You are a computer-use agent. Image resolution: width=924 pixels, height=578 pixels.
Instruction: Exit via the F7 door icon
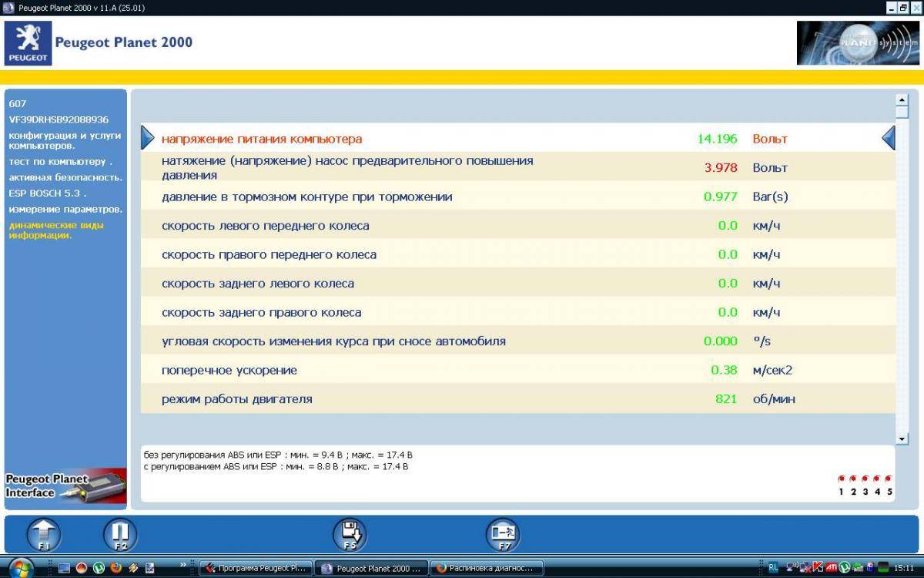pyautogui.click(x=503, y=534)
